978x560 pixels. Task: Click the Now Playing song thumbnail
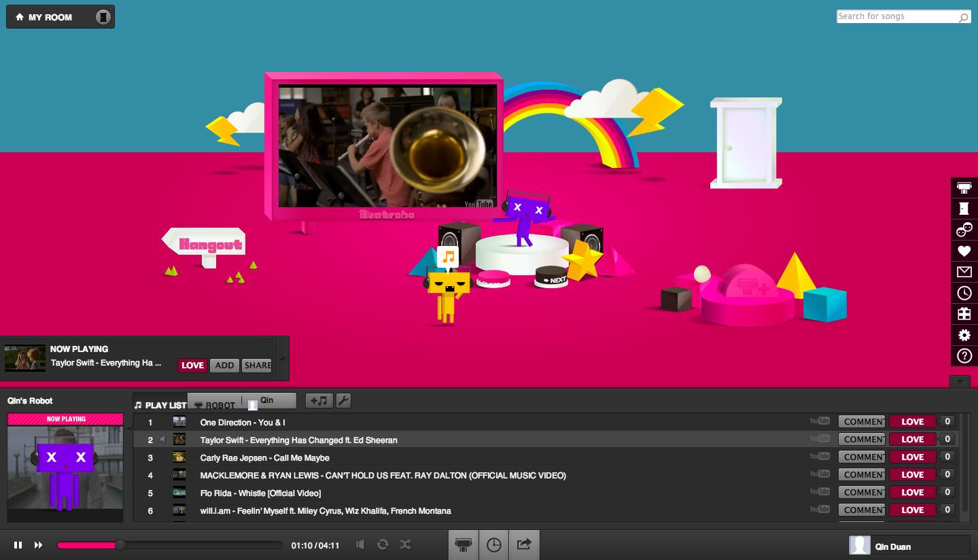click(x=25, y=358)
